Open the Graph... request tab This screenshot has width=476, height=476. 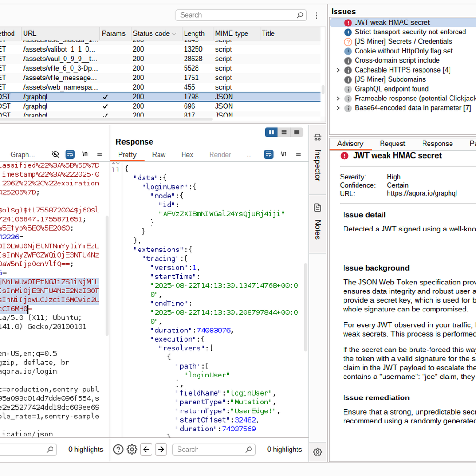coord(23,155)
